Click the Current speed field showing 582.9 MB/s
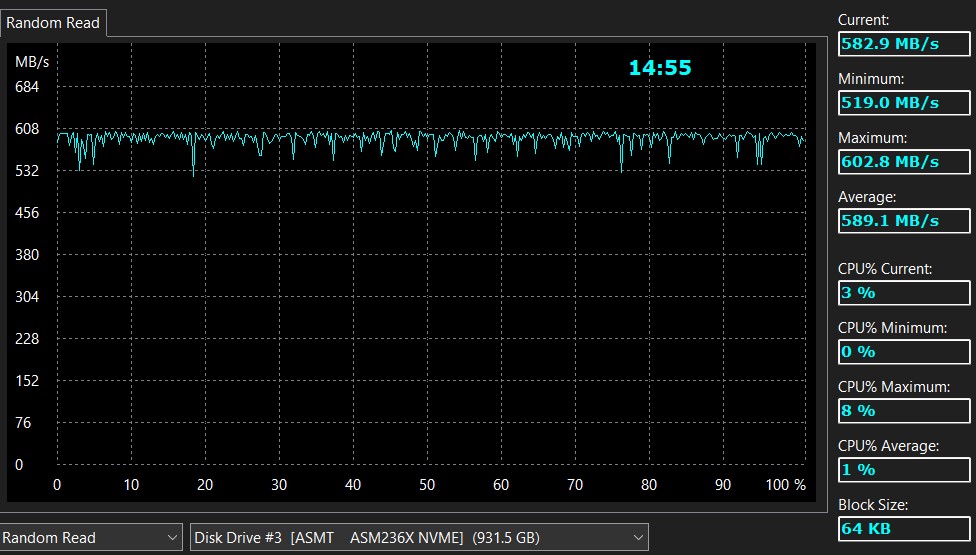This screenshot has height=555, width=976. pyautogui.click(x=904, y=44)
